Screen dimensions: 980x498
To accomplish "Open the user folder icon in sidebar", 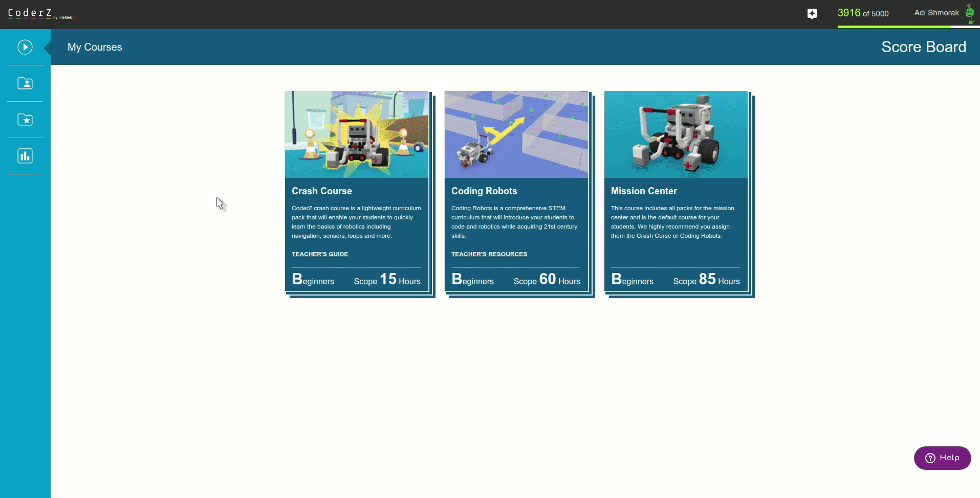I will click(x=25, y=83).
